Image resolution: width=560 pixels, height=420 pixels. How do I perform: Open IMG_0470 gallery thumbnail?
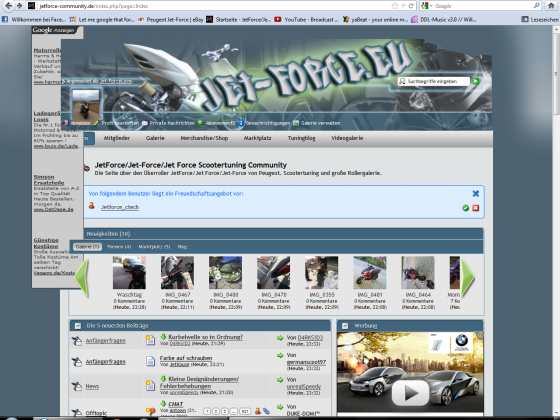274,272
